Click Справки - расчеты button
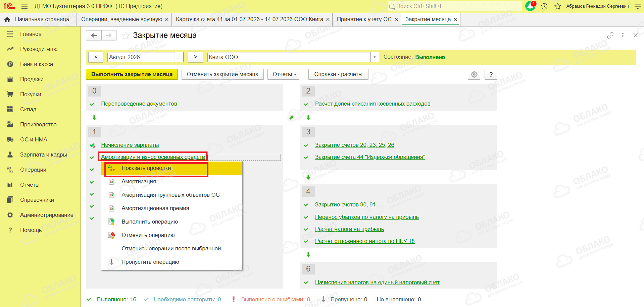Image resolution: width=644 pixels, height=307 pixels. [338, 74]
